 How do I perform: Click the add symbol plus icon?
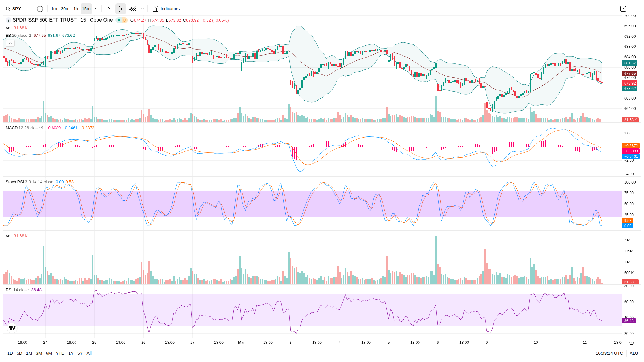coord(40,9)
